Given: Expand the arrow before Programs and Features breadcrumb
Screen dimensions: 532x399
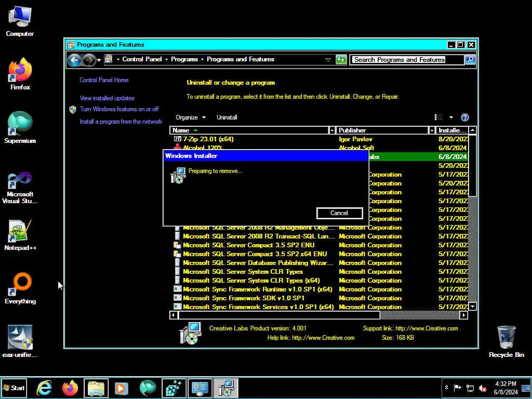Looking at the screenshot, I should pos(202,59).
